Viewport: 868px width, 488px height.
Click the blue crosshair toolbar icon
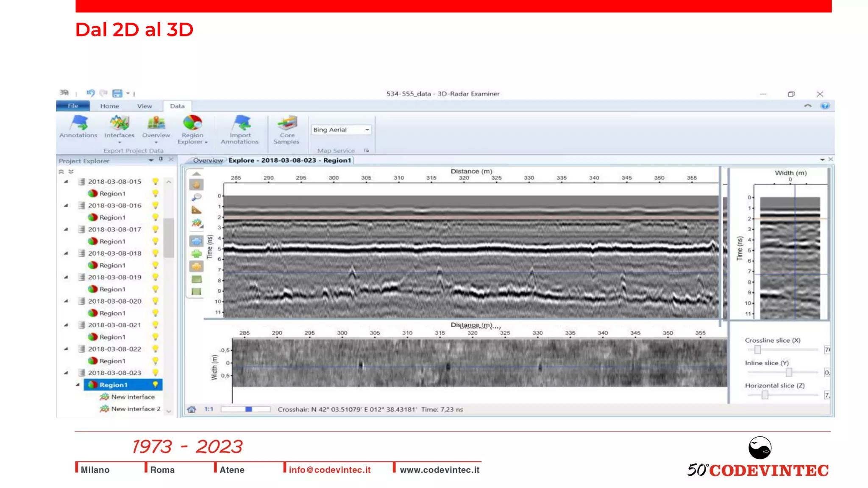(196, 241)
